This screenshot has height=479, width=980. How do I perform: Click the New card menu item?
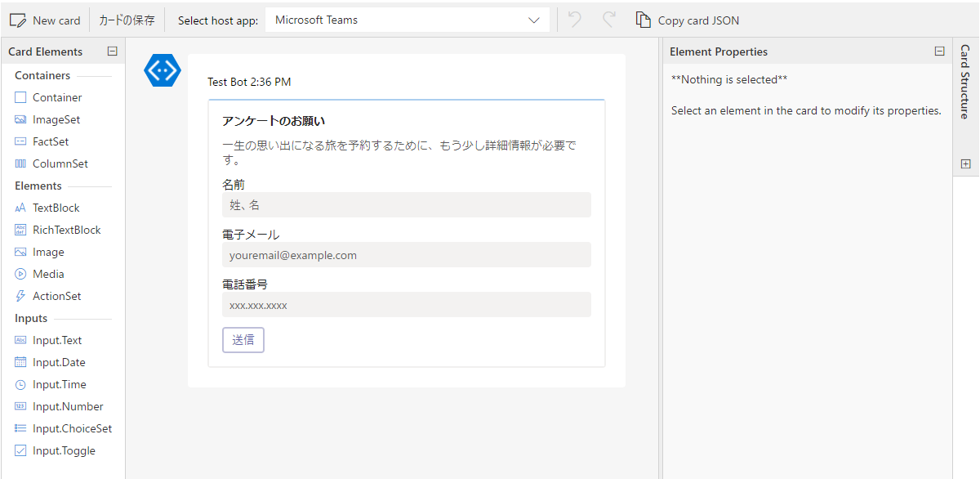coord(45,19)
